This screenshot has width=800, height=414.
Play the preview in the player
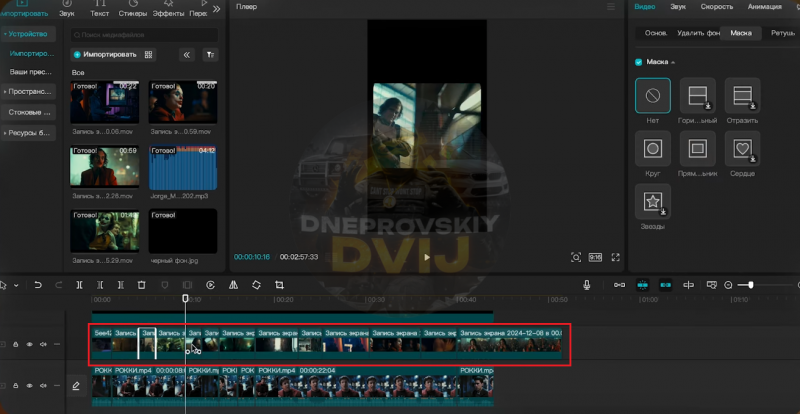click(x=428, y=257)
